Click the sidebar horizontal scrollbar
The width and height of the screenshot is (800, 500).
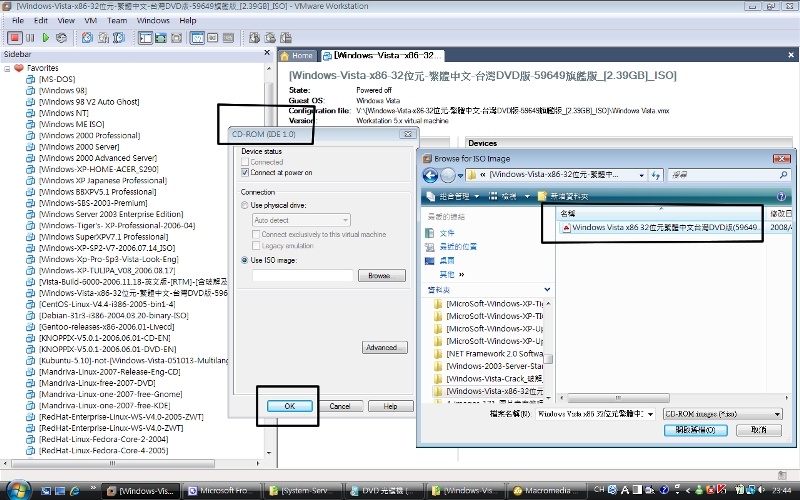click(112, 463)
